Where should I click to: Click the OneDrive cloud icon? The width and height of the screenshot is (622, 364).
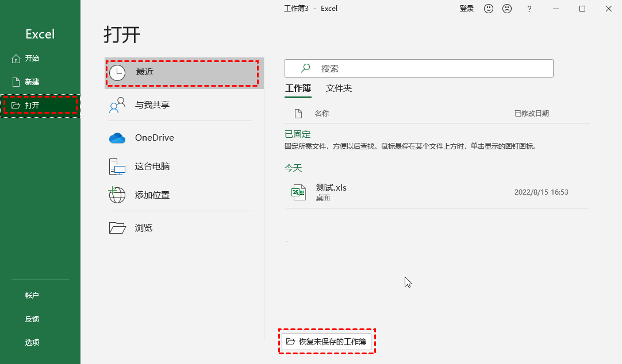point(117,137)
